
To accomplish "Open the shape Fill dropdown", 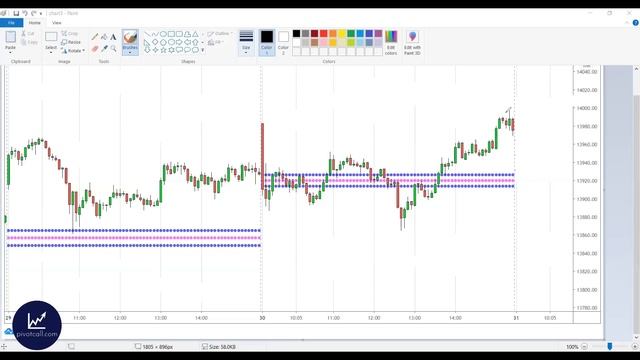I will (216, 42).
